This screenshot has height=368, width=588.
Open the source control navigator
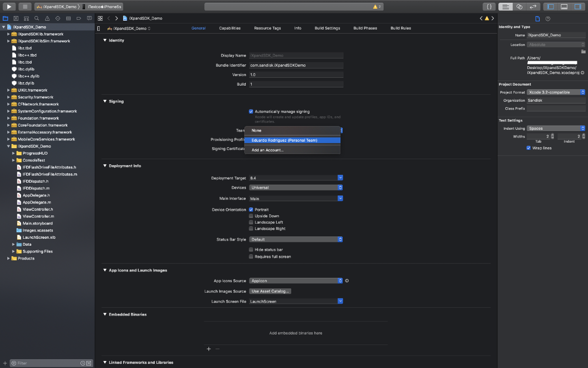16,18
